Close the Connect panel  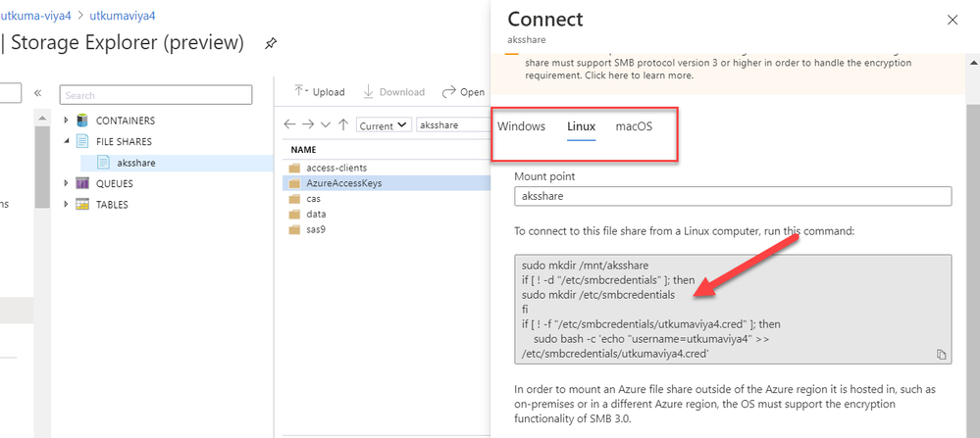[x=952, y=20]
